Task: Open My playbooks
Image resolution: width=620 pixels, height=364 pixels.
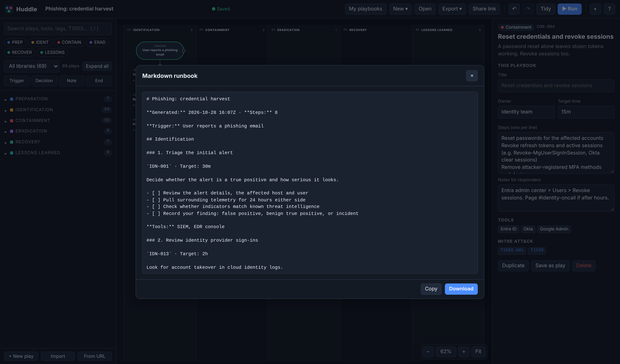Action: tap(365, 9)
